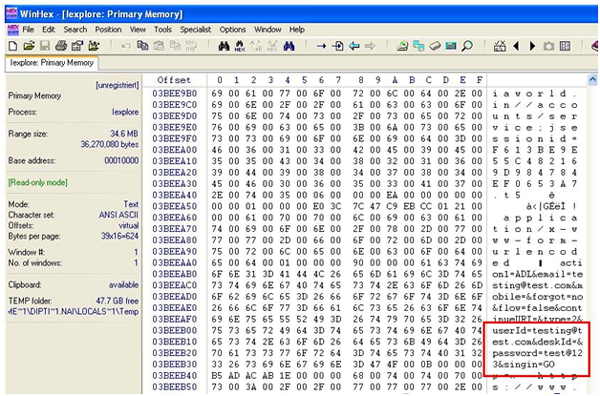Image resolution: width=600 pixels, height=396 pixels.
Task: Click offset row '03BEE9B0'
Action: 174,93
